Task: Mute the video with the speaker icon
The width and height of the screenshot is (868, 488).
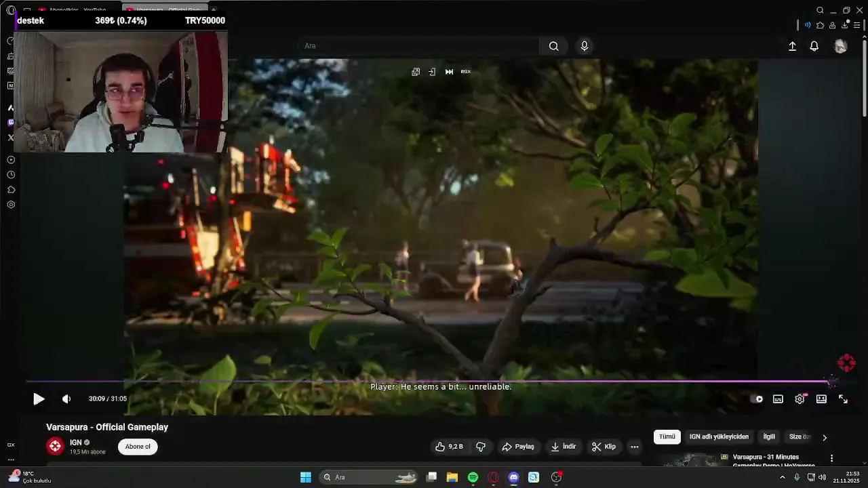Action: click(x=66, y=399)
